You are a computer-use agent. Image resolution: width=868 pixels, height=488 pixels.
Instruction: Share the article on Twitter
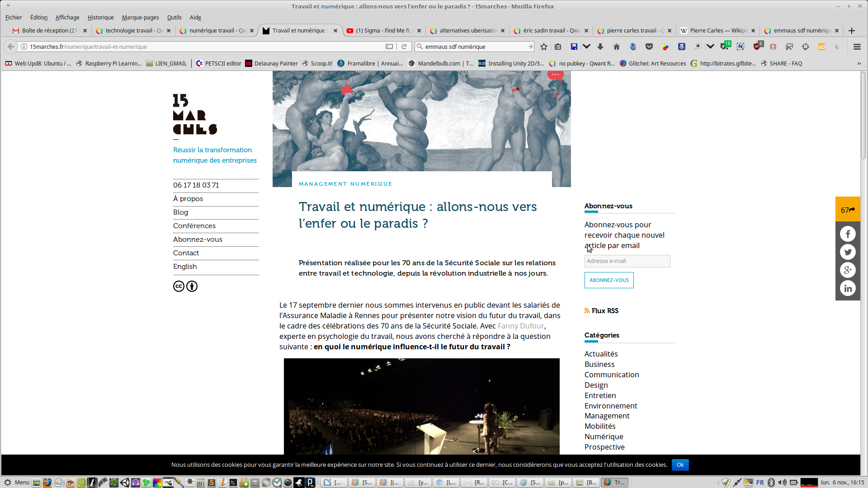[x=848, y=252]
